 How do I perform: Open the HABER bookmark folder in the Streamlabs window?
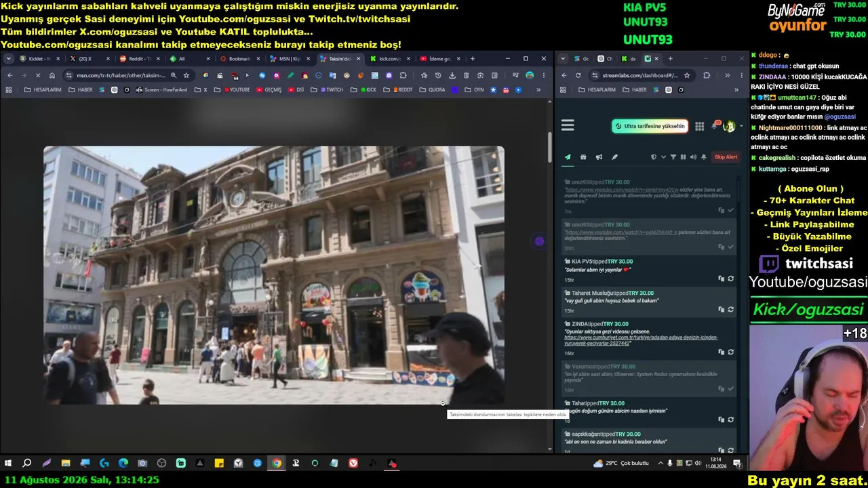pyautogui.click(x=634, y=90)
